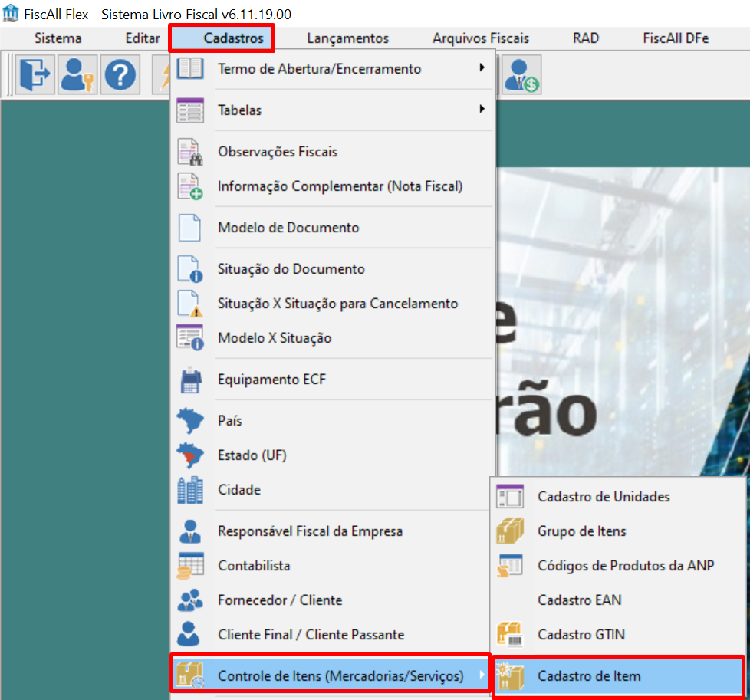Click the Cidade buildings icon
This screenshot has width=750, height=700.
tap(190, 490)
